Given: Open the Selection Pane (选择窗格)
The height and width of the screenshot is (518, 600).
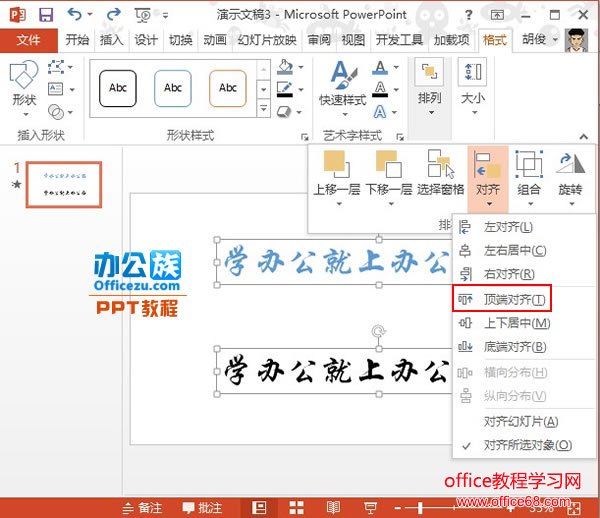Looking at the screenshot, I should [x=440, y=174].
